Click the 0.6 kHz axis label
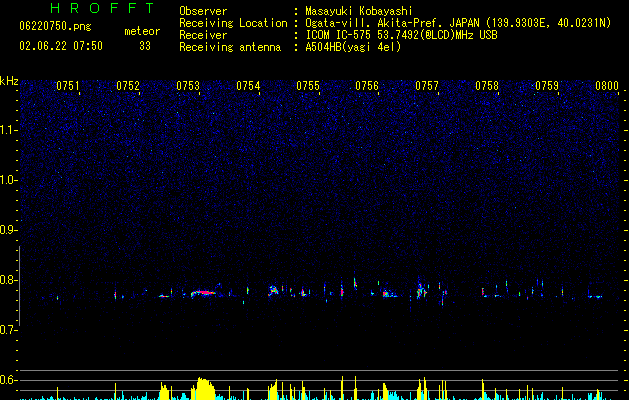Viewport: 629px width, 400px height. 9,380
